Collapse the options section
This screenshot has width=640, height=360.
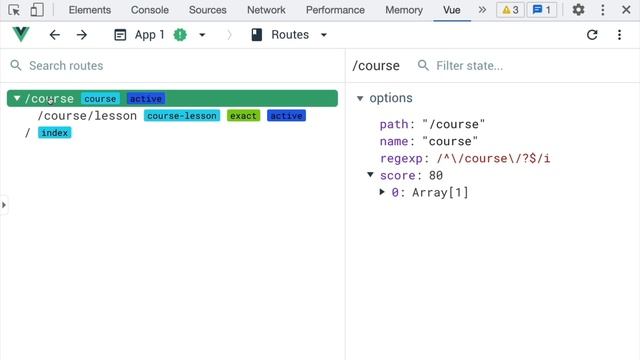coord(360,98)
